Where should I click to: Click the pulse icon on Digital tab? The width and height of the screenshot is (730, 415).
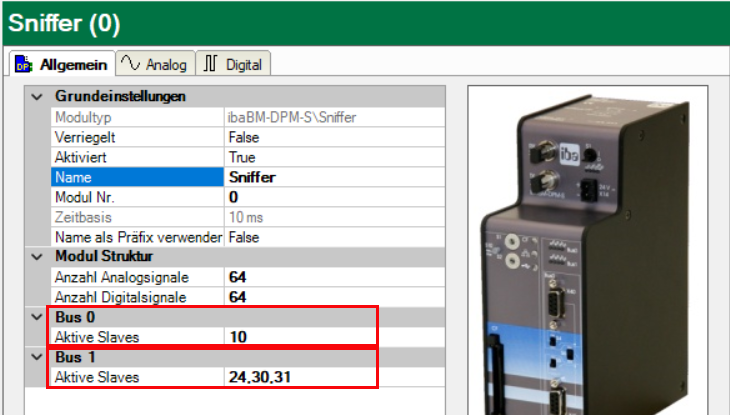[210, 64]
